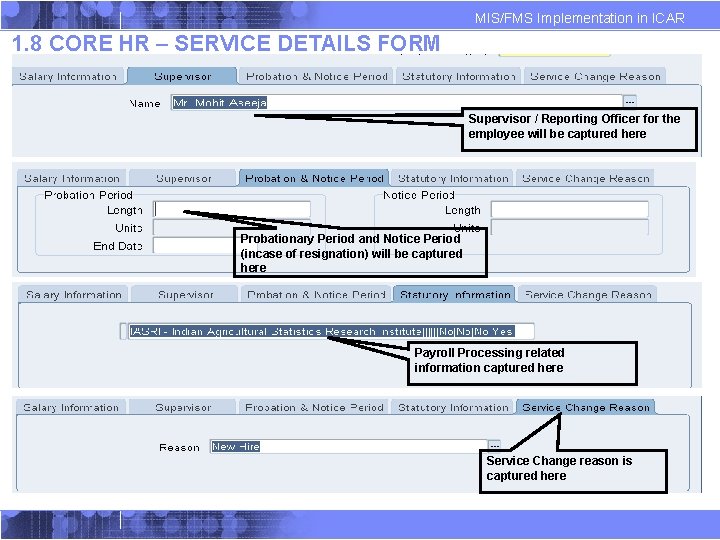Click Supervisor tab in the Probation panel row
The width and height of the screenshot is (720, 540).
(183, 178)
